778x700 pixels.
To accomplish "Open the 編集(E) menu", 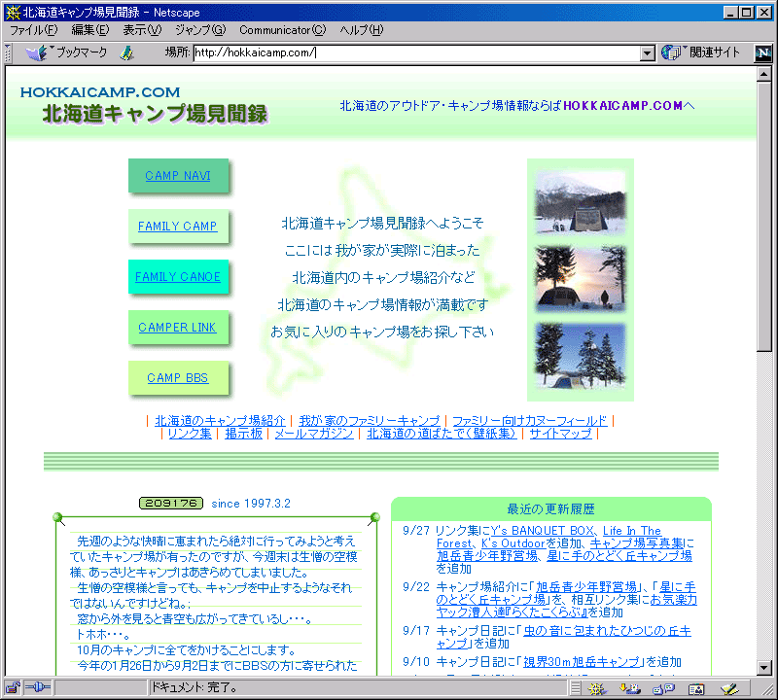I will pyautogui.click(x=89, y=30).
